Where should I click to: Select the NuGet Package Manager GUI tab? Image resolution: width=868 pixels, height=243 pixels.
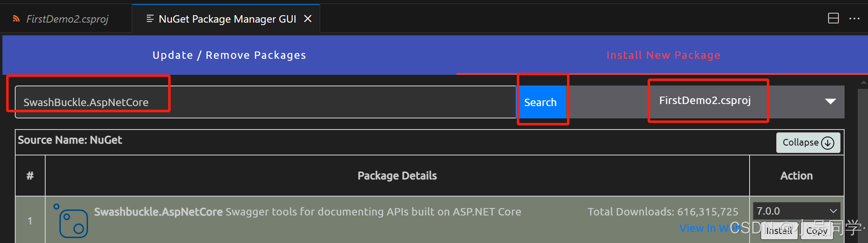click(227, 19)
